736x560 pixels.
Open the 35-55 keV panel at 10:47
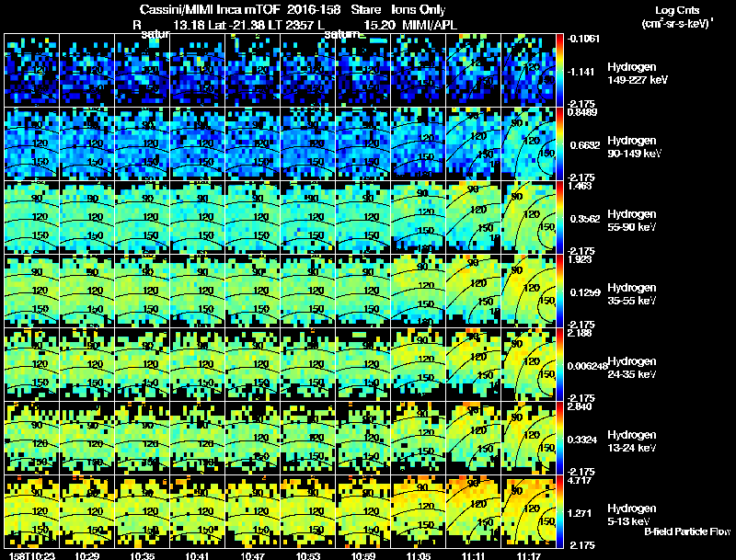(x=252, y=291)
